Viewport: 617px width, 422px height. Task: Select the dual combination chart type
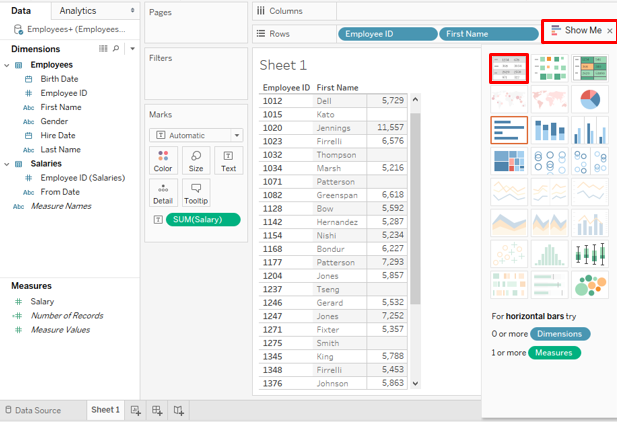[x=589, y=222]
